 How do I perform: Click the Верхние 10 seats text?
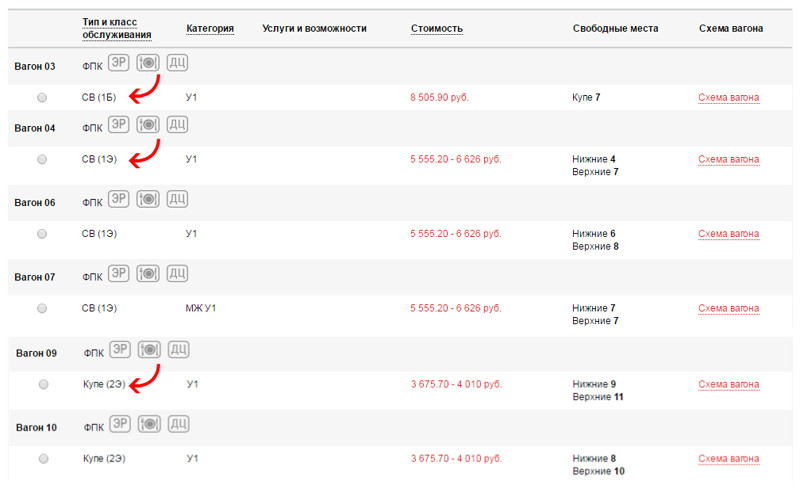tap(598, 472)
